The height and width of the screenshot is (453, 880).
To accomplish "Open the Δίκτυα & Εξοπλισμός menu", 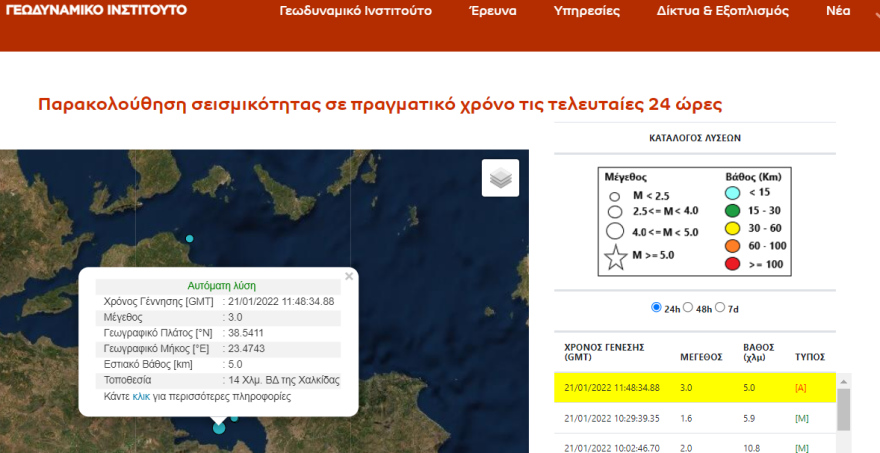I will click(x=723, y=11).
